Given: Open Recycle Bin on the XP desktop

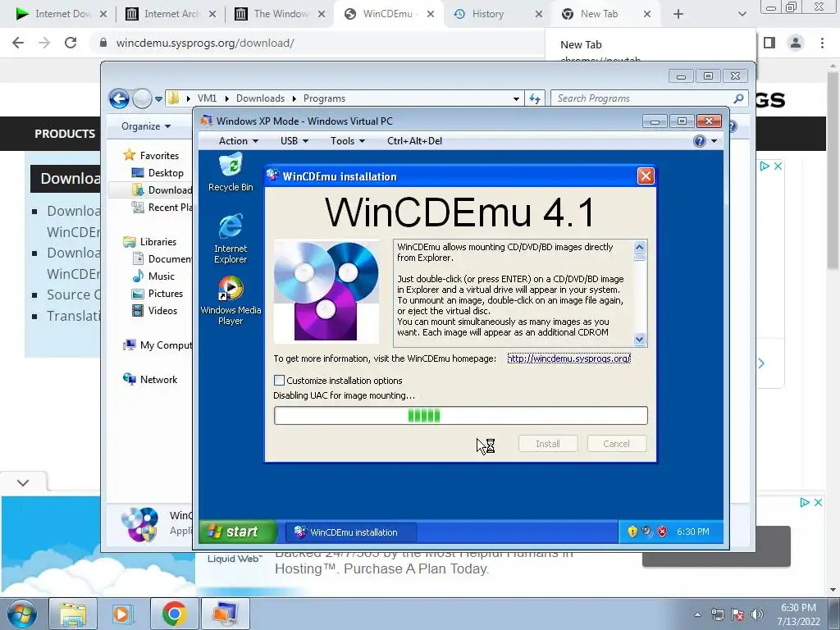Looking at the screenshot, I should (x=231, y=172).
